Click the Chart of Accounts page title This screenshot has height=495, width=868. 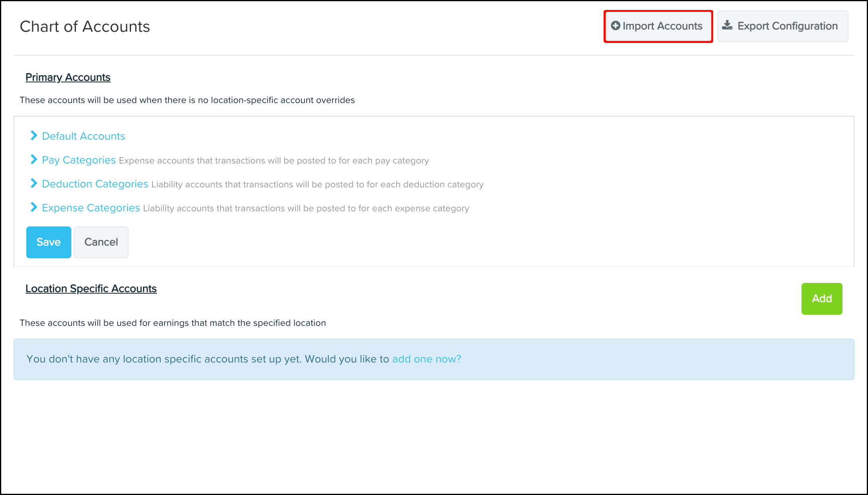pos(85,27)
